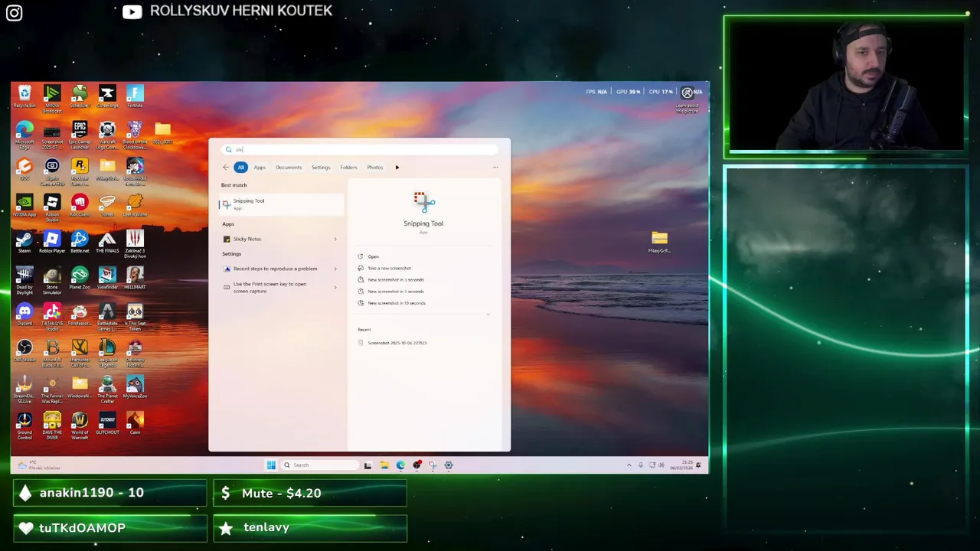Open Vortex desktop shortcut
Screen dimensions: 980x551
(107, 206)
